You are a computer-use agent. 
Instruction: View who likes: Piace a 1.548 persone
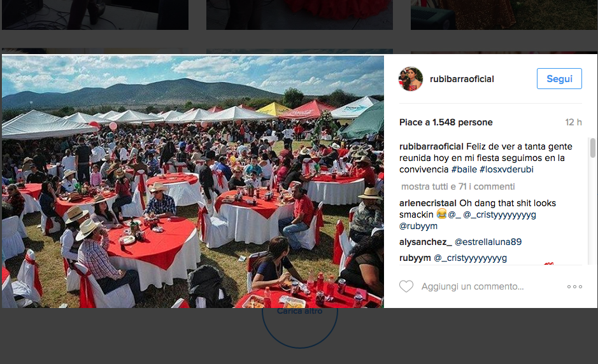446,122
